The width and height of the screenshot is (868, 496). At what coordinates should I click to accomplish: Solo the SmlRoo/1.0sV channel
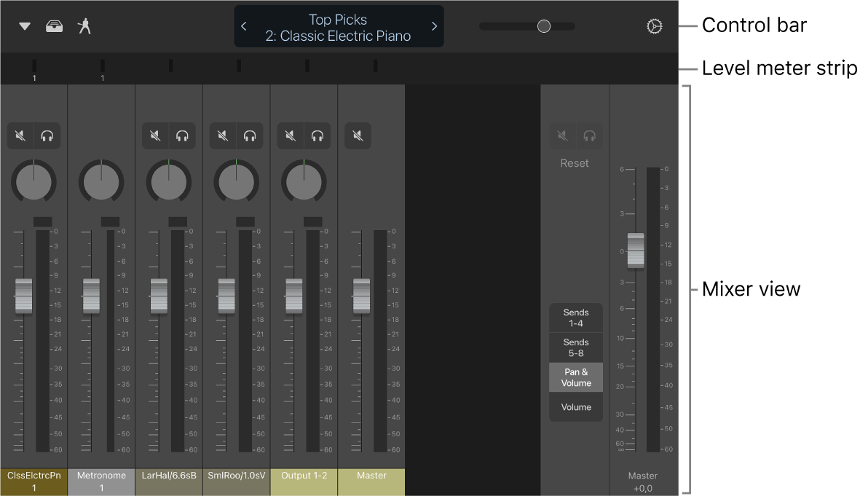click(x=250, y=135)
